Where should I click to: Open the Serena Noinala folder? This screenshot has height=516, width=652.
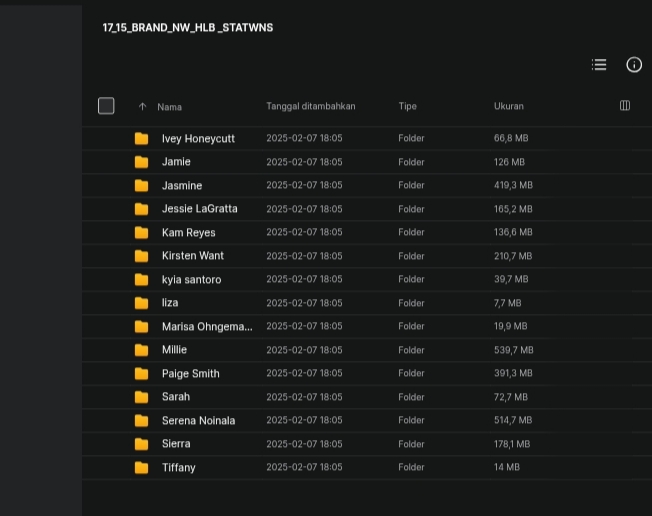198,420
